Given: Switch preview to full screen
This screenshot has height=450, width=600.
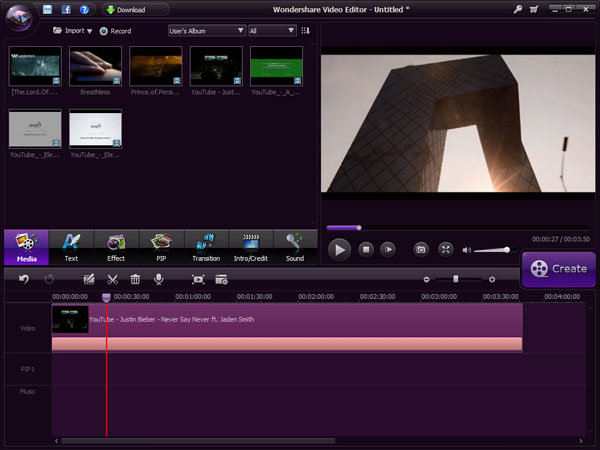Looking at the screenshot, I should pos(446,249).
